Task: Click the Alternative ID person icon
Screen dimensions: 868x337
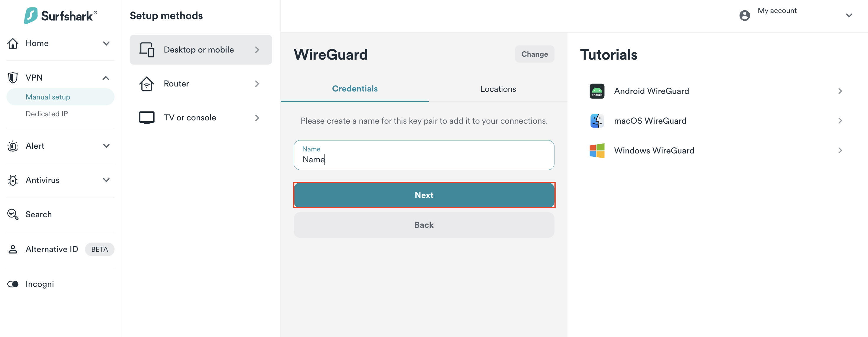Action: 13,249
